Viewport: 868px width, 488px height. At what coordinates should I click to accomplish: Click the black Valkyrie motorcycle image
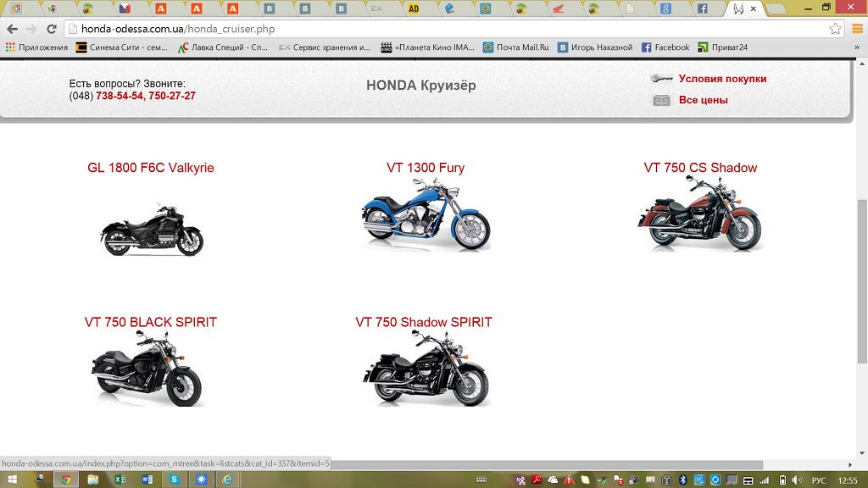click(x=152, y=230)
